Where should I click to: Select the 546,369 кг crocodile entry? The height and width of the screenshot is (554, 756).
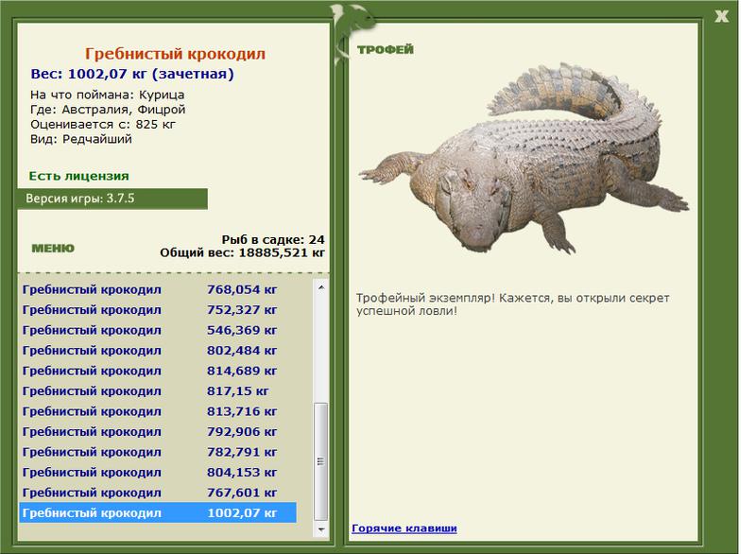click(158, 330)
